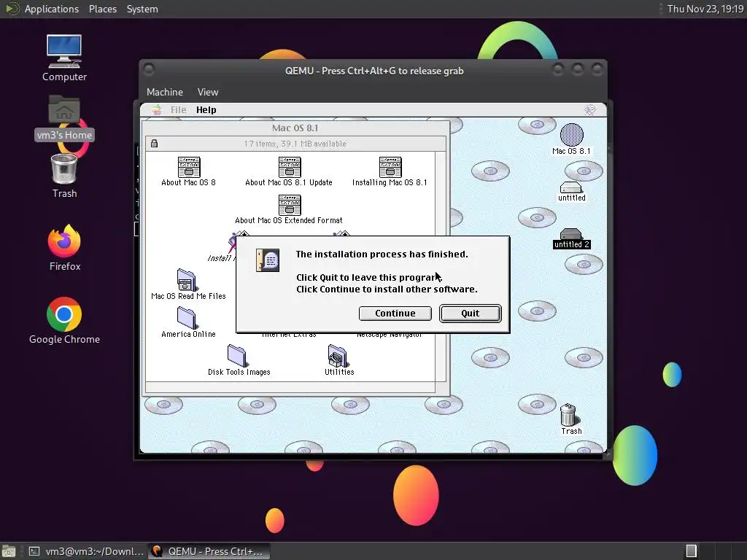
Task: Click the dialog's installer note icon
Action: coord(267,260)
